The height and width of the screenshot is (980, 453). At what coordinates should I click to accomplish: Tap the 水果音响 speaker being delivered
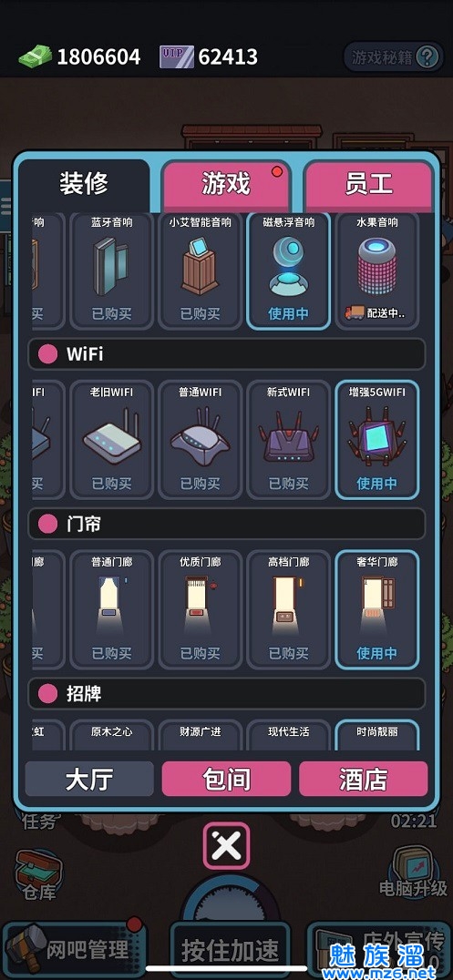[376, 271]
